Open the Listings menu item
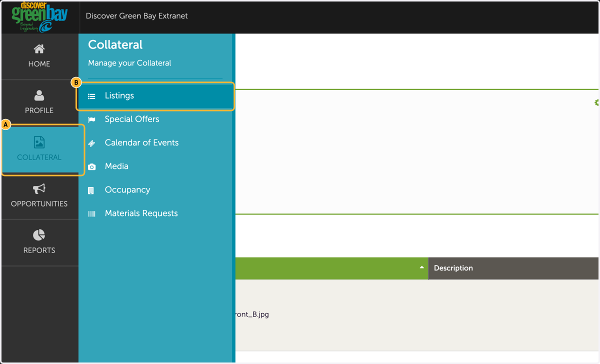Screen dimensions: 600x364 click(155, 96)
